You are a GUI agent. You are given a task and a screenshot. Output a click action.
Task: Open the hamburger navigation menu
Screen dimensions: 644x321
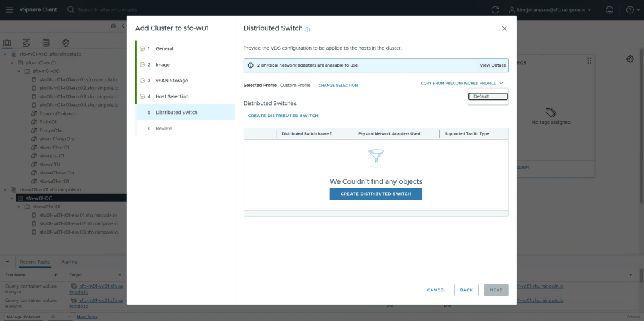tap(9, 9)
